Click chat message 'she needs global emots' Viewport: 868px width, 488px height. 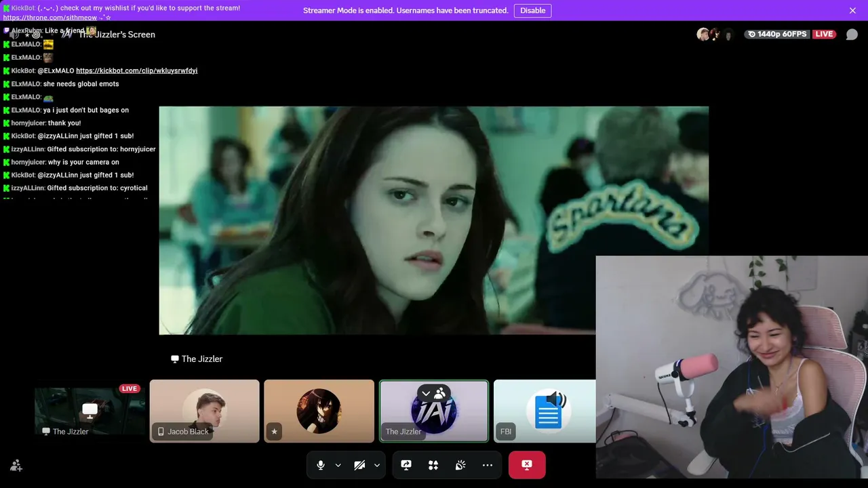click(x=81, y=84)
